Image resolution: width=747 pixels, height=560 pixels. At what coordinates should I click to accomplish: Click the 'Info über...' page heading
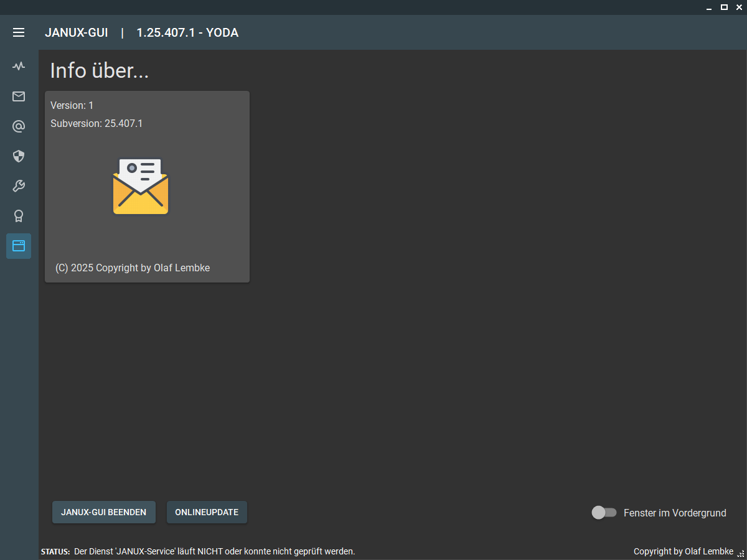[x=100, y=71]
